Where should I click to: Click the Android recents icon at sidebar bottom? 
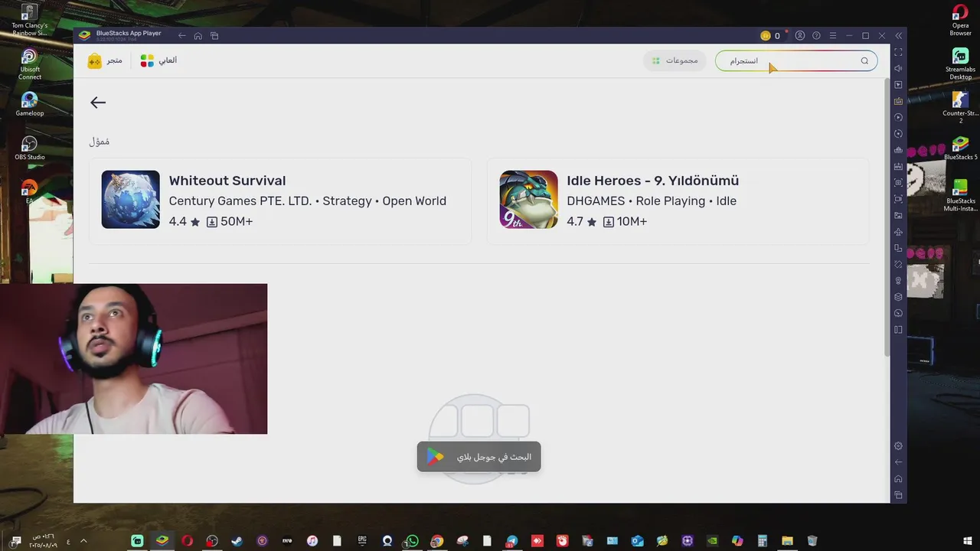[x=898, y=495]
